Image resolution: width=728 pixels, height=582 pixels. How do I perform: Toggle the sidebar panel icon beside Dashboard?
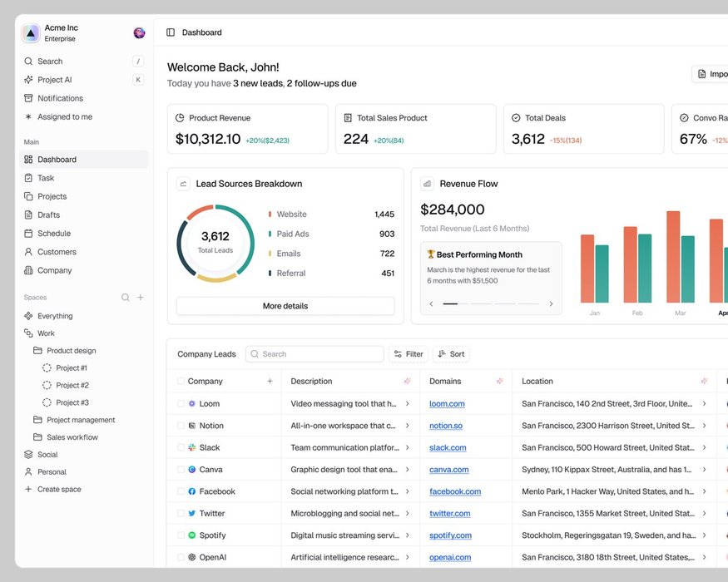171,32
